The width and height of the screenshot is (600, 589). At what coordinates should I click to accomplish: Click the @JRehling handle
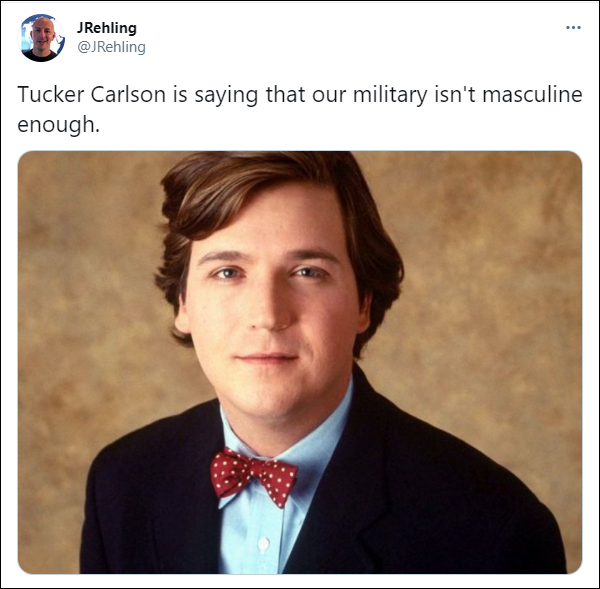click(111, 46)
